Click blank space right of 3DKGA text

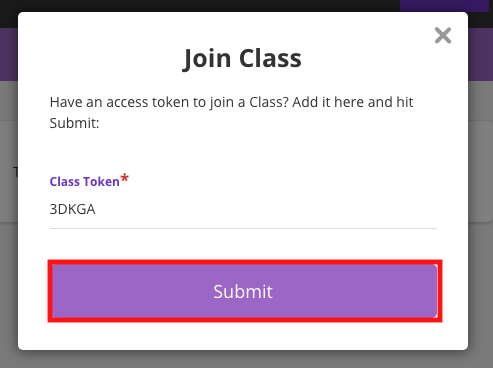[x=266, y=209]
